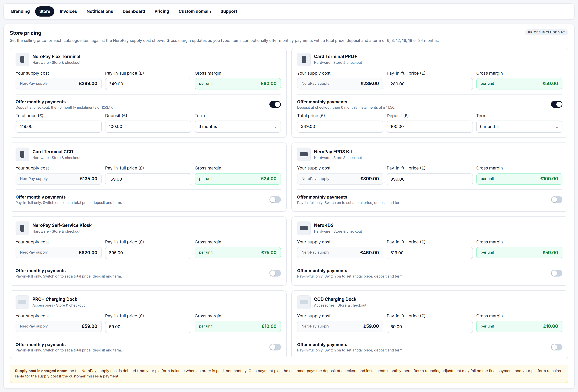This screenshot has width=578, height=392.
Task: Click the £75.00 gross margin value
Action: [x=269, y=253]
